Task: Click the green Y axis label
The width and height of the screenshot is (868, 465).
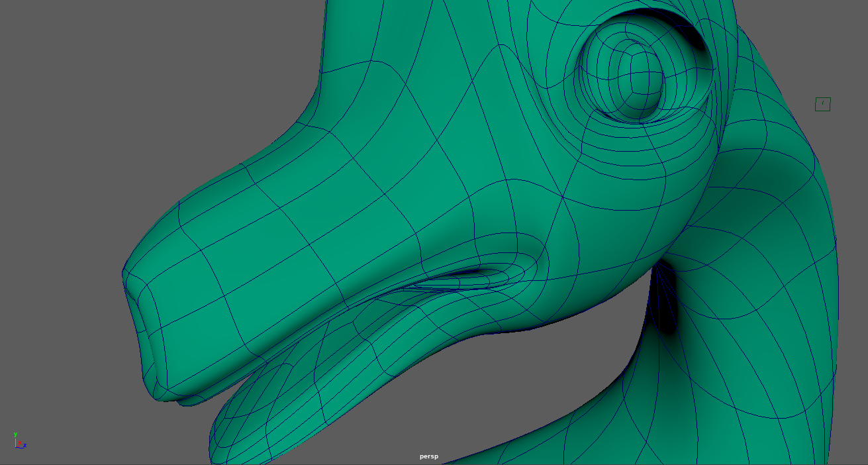Action: pyautogui.click(x=15, y=435)
